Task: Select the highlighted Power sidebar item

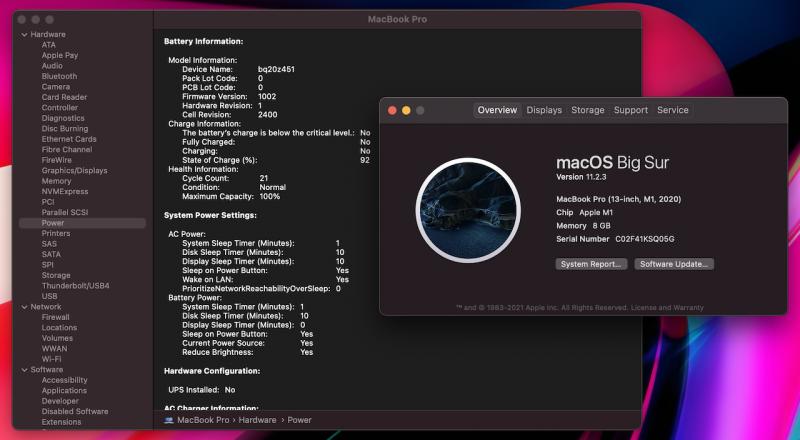Action: [82, 223]
